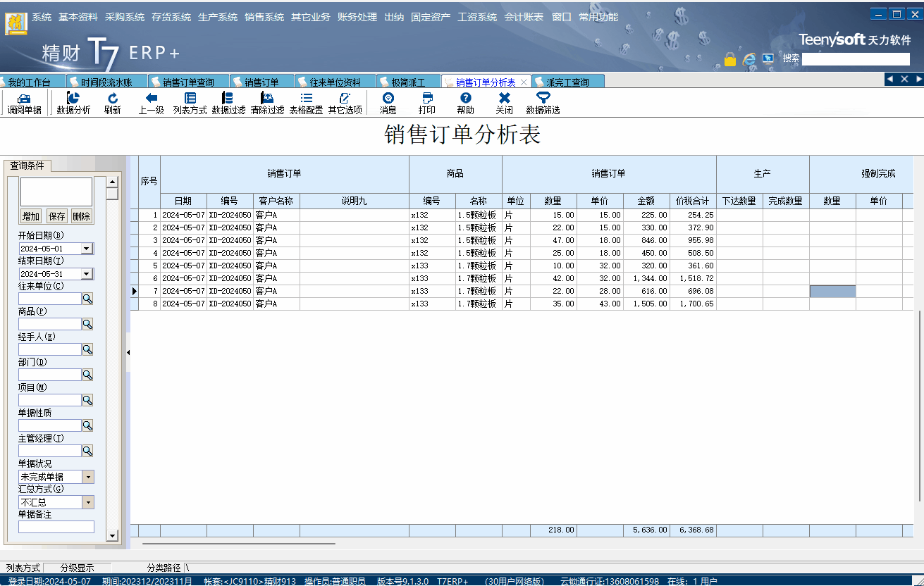
Task: Click the 删除 button in query panel
Action: pos(81,216)
